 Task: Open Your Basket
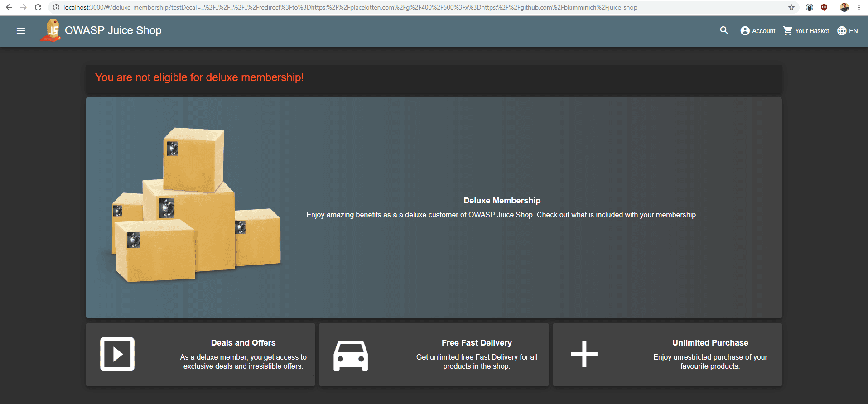[x=806, y=31]
